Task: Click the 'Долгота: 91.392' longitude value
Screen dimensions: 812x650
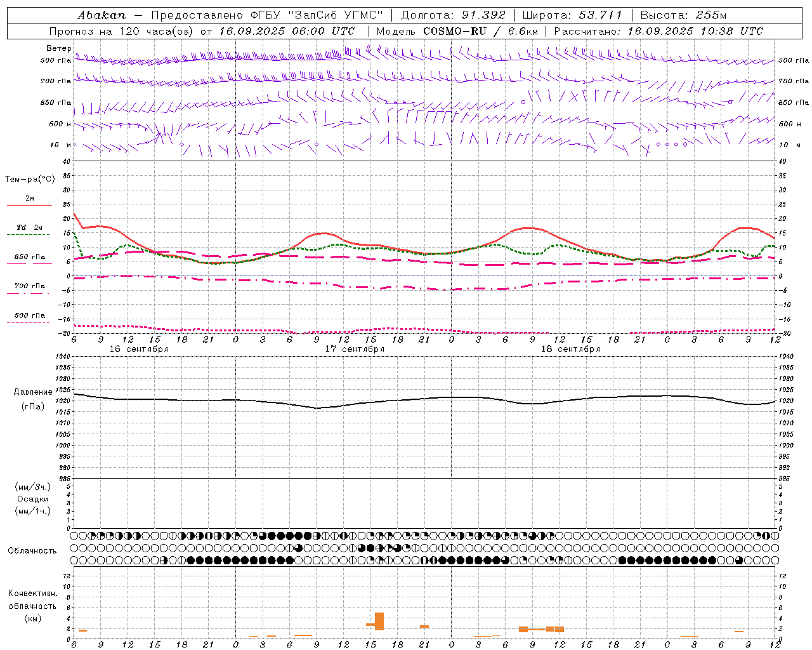Action: click(x=454, y=15)
